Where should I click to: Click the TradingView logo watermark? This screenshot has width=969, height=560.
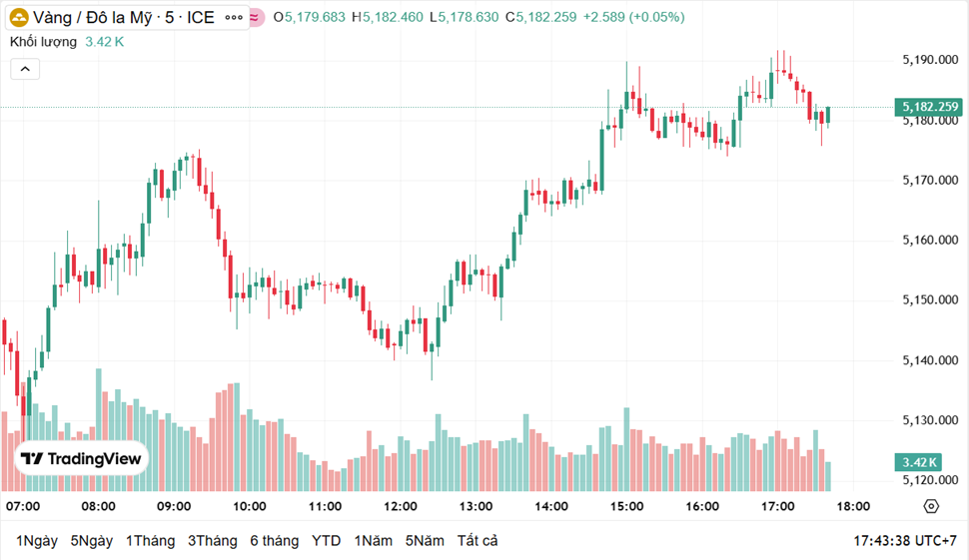[83, 459]
